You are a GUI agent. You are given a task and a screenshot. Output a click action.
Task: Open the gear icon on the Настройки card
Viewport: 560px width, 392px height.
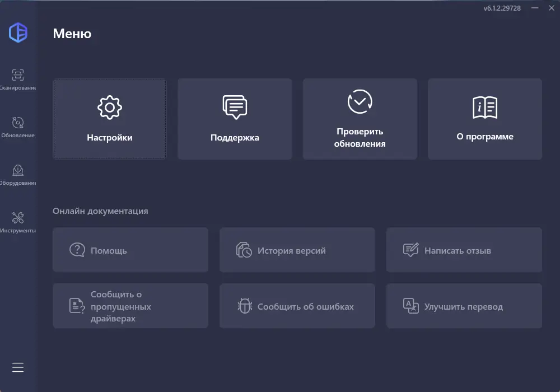(110, 106)
